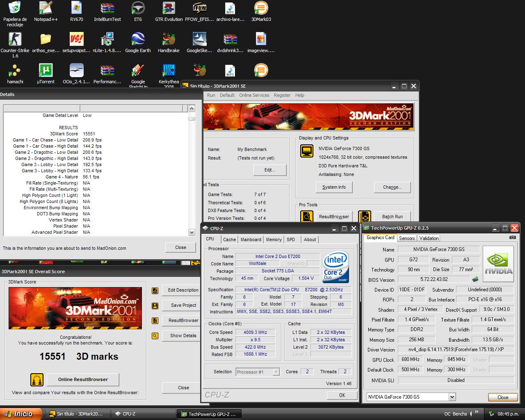Switch to TechPowerUp GPU-Z taskbar button

point(210,414)
